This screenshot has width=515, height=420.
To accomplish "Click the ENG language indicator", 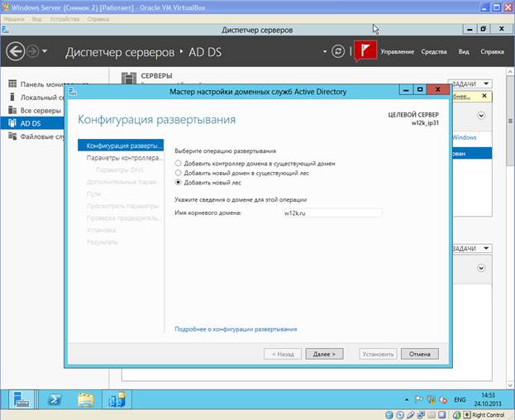I will tap(460, 399).
